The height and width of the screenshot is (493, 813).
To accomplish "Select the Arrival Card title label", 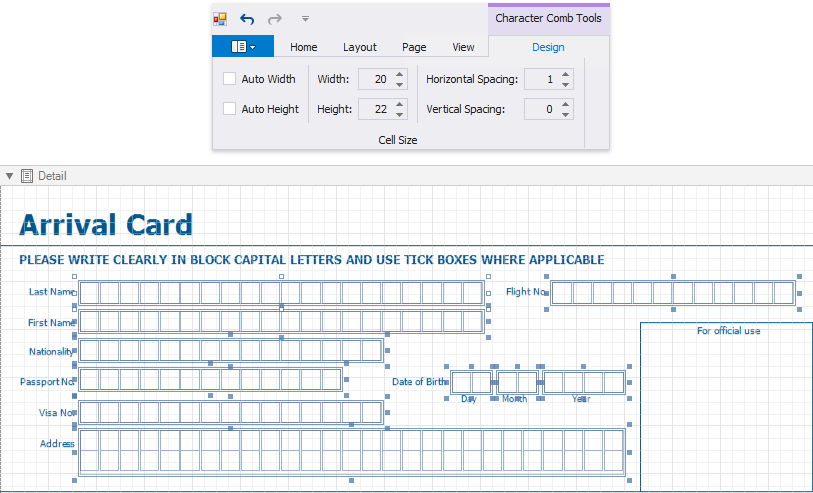I will point(106,225).
